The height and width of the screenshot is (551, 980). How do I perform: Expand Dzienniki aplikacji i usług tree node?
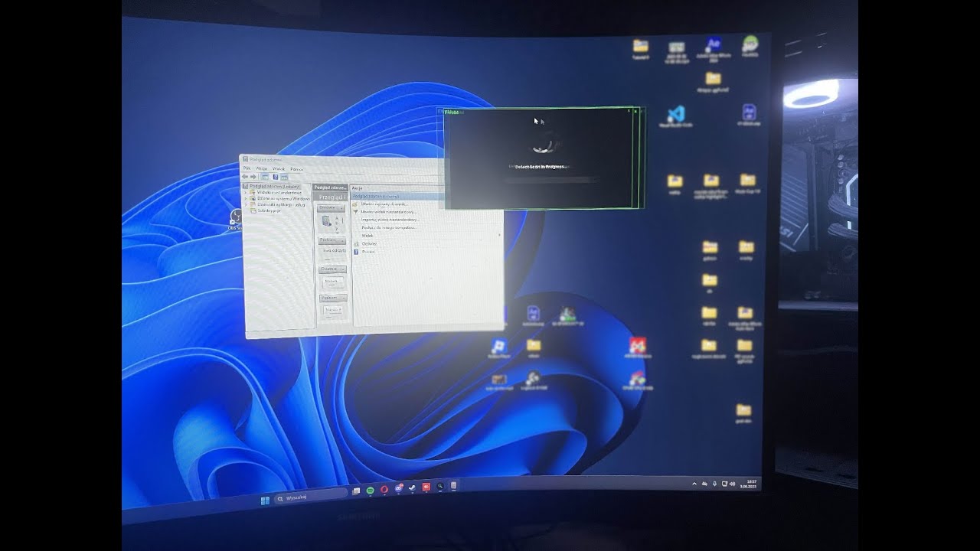(x=246, y=204)
